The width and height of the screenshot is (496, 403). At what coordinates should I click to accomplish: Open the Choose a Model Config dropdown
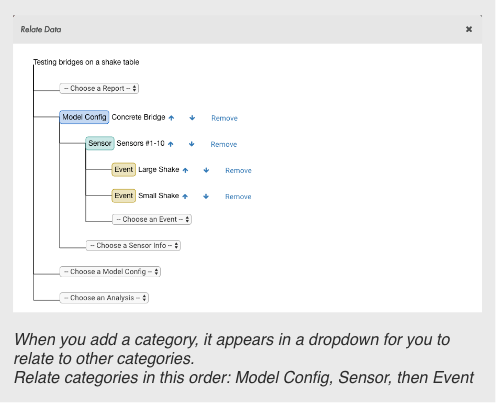tap(110, 272)
